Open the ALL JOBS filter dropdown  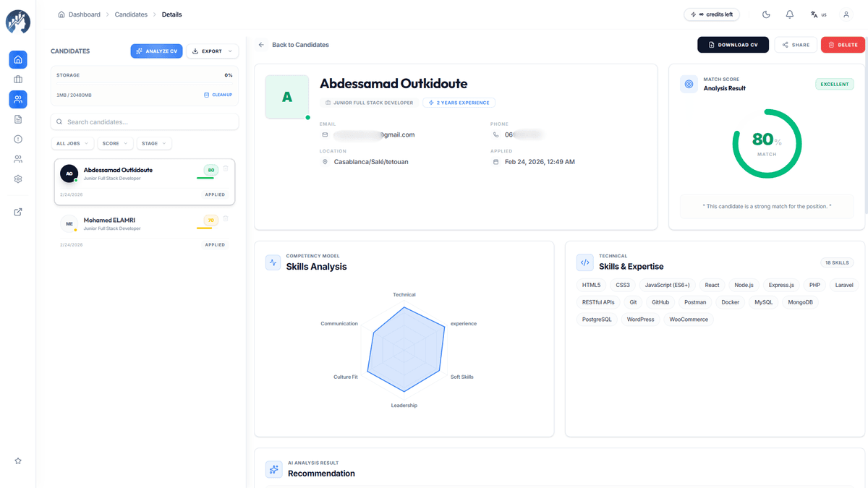click(72, 143)
